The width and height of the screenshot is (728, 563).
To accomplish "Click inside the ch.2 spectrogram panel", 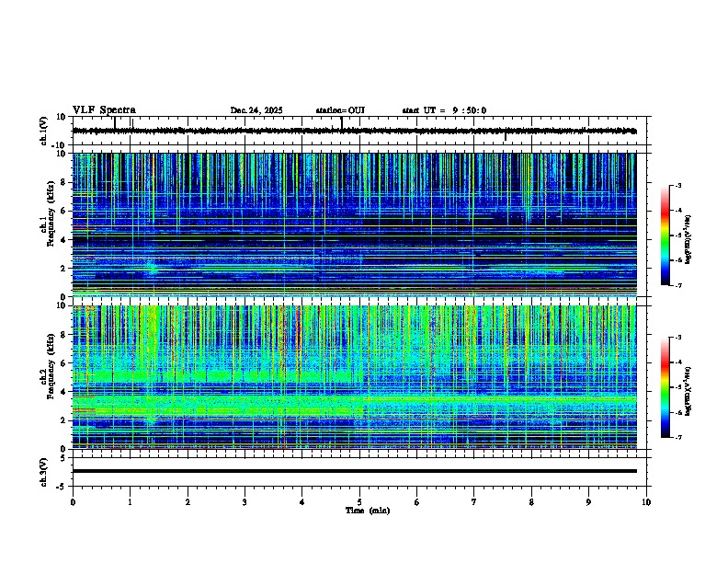I will 354,377.
